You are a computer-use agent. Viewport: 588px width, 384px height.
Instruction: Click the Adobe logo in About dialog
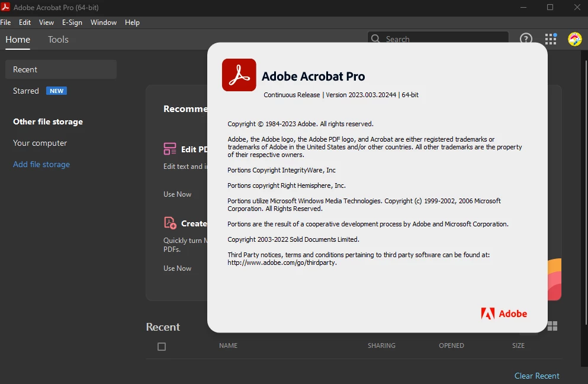504,313
